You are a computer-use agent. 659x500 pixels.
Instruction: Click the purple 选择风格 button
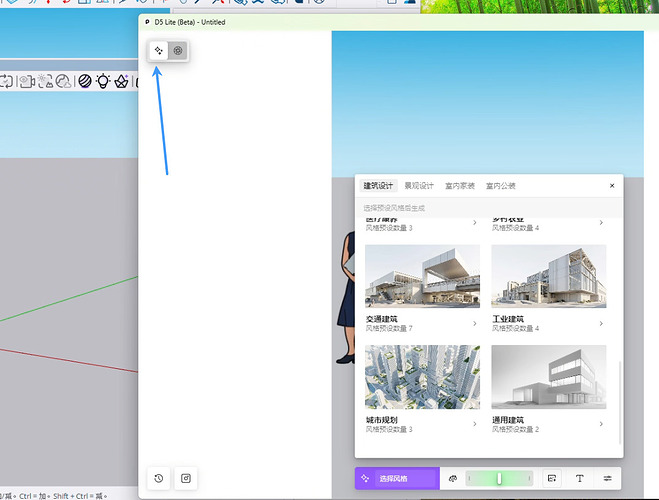tap(396, 479)
